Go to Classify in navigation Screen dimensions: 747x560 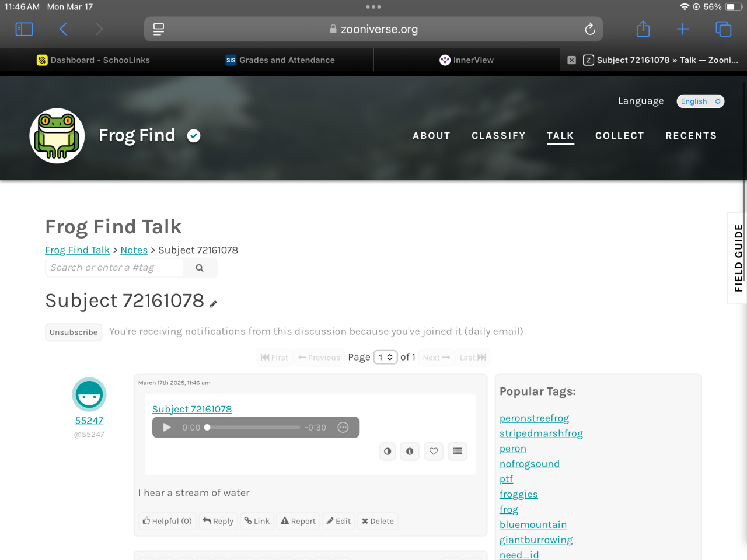coord(498,136)
